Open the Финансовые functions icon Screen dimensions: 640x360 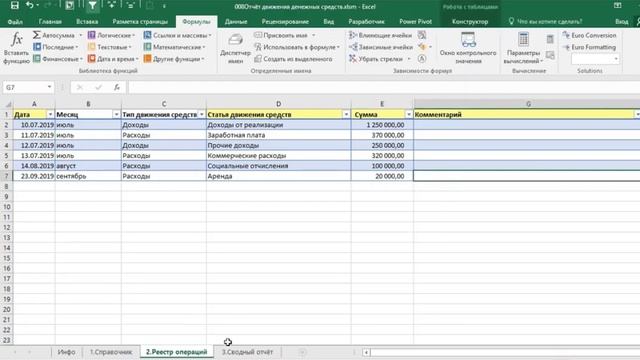(37, 59)
